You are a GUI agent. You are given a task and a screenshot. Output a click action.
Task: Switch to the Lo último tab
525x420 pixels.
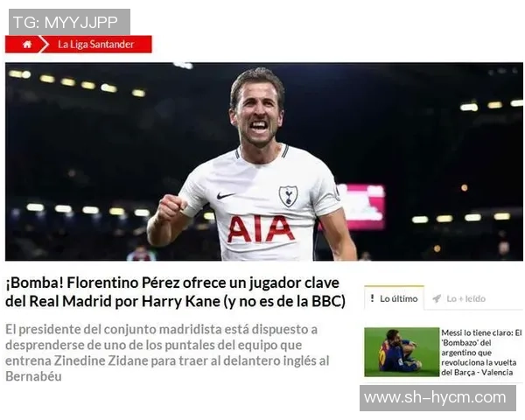pos(394,298)
